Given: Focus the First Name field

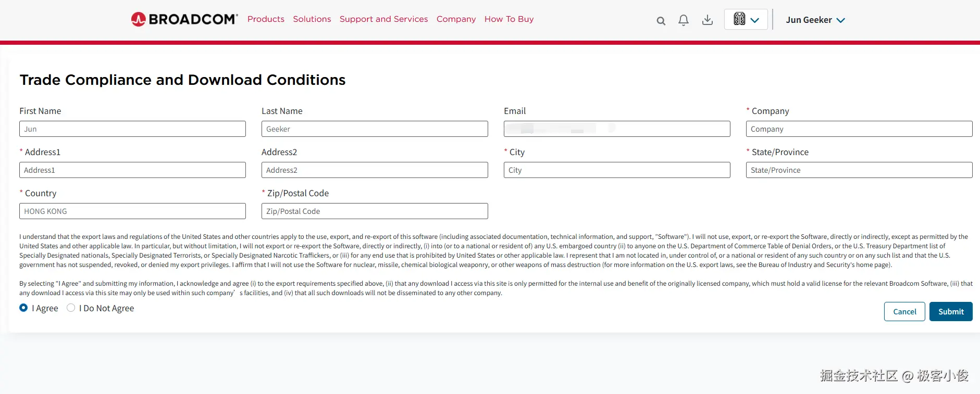Looking at the screenshot, I should coord(132,129).
